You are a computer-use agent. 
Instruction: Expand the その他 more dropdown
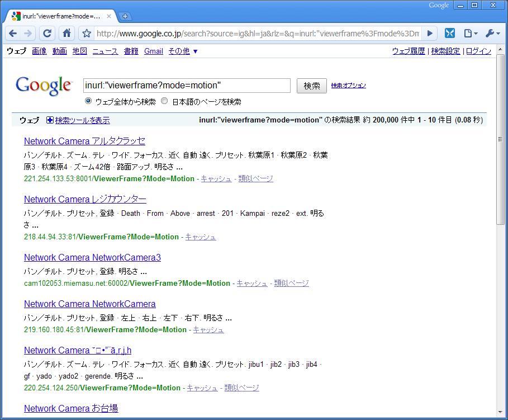click(x=183, y=51)
